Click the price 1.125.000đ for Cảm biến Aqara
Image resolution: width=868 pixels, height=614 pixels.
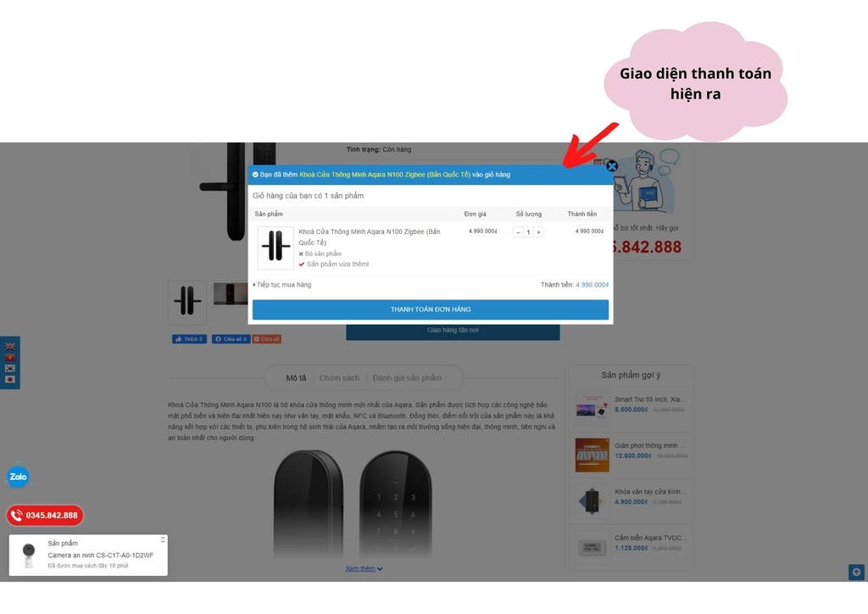click(x=631, y=548)
